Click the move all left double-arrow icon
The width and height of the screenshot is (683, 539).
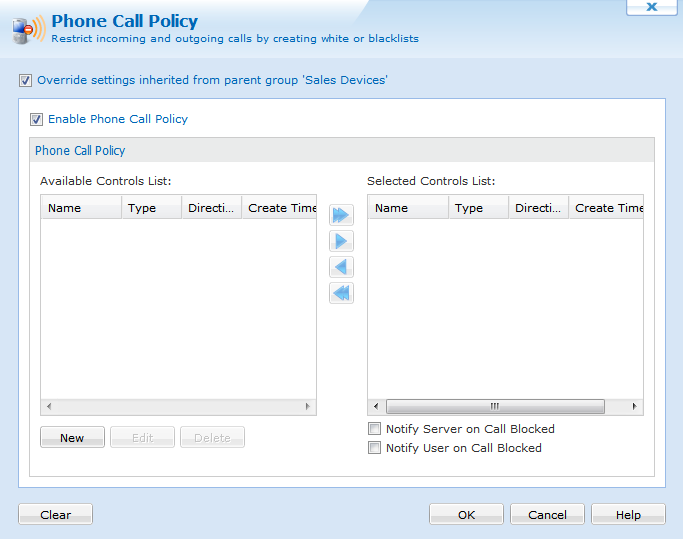[341, 293]
